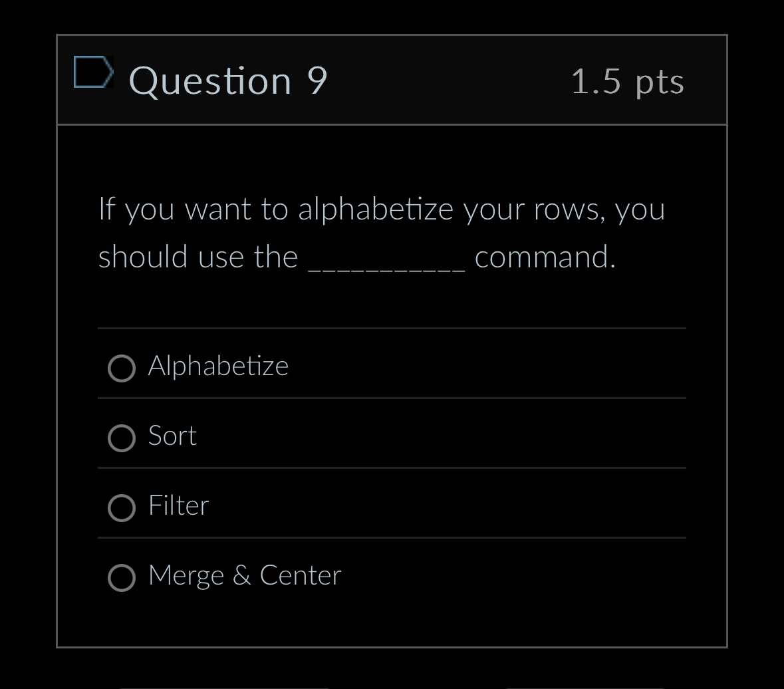Screen dimensions: 784x689
Task: Click the icon beside Question 9
Action: click(94, 70)
